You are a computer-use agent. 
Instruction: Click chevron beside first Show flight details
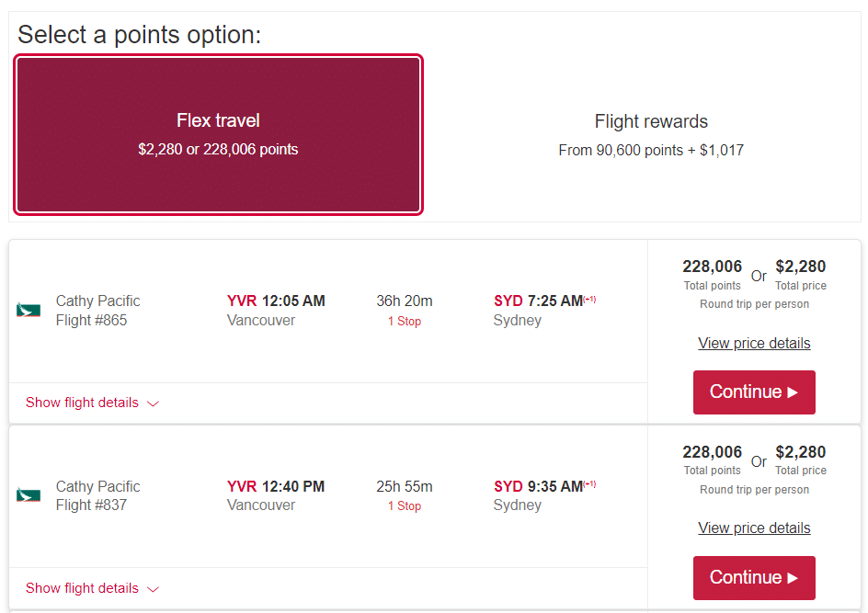tap(154, 403)
